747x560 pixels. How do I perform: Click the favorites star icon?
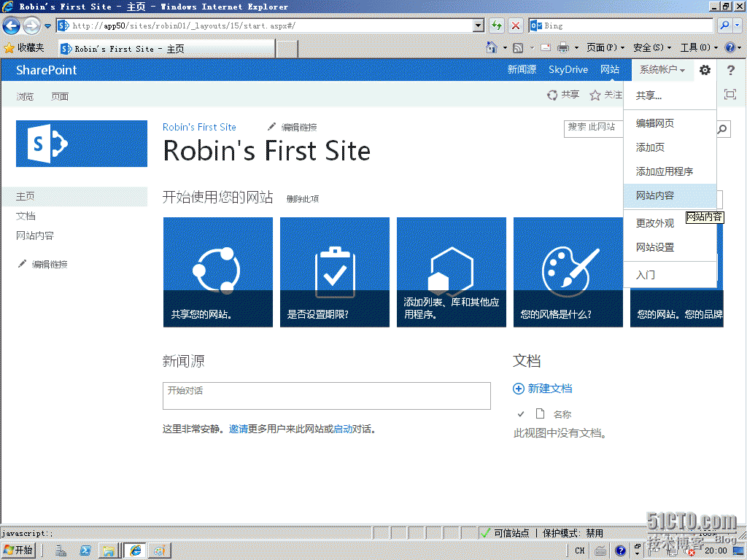(x=9, y=47)
